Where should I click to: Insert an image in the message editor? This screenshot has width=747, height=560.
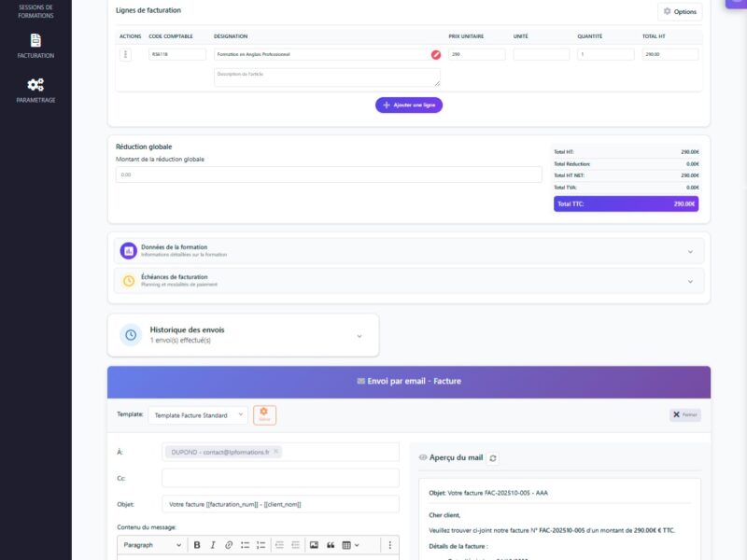[314, 545]
